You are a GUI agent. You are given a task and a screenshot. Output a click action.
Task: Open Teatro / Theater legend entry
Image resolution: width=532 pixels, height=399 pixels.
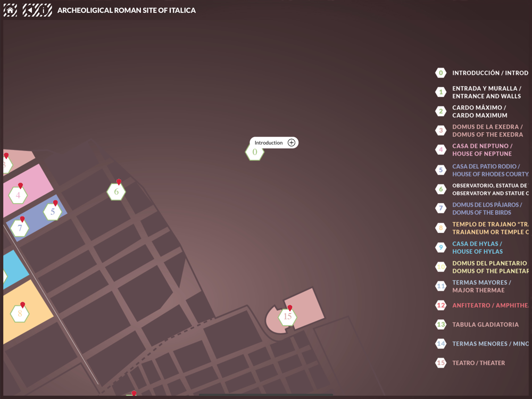(x=470, y=363)
